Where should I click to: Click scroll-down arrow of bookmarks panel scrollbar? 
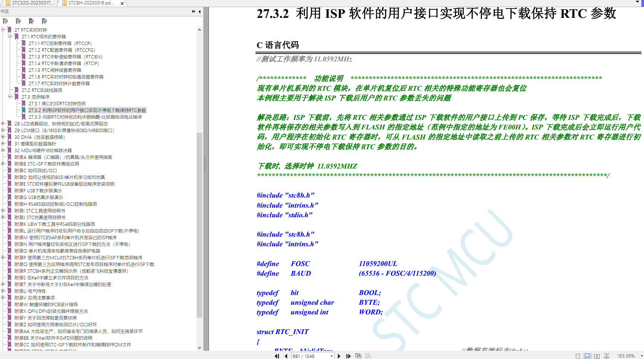coord(199,348)
